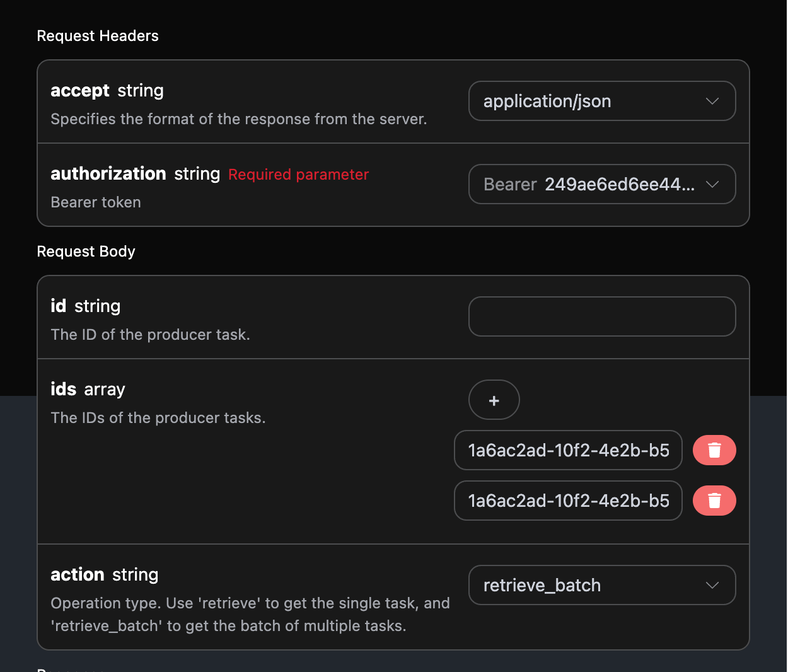788x672 pixels.
Task: Click the first ids value text box
Action: click(x=567, y=450)
